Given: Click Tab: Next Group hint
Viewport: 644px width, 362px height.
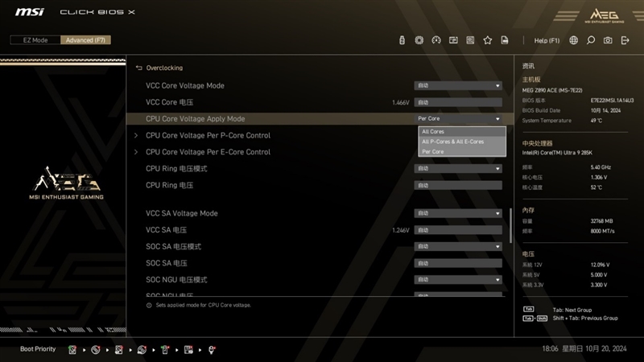Looking at the screenshot, I should pos(572,310).
